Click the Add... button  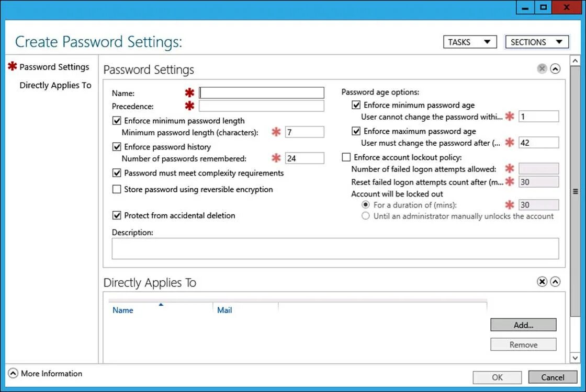tap(523, 325)
